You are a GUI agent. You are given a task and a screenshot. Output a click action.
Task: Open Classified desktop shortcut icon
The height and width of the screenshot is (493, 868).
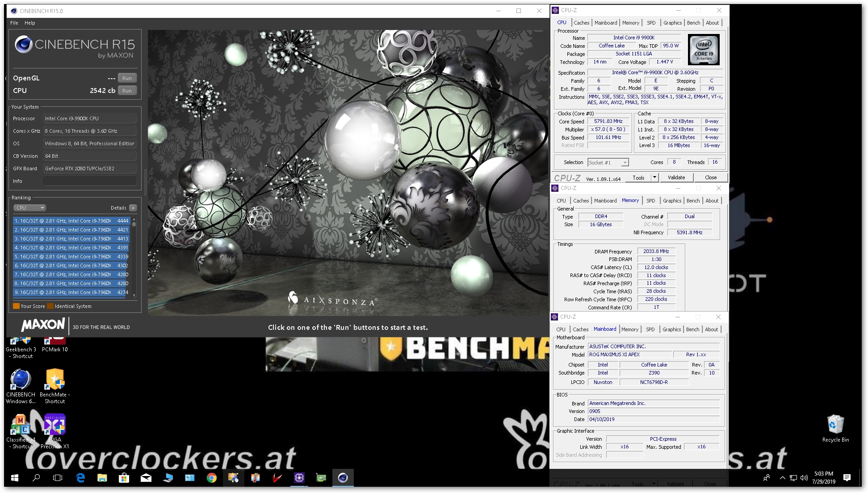click(x=21, y=431)
